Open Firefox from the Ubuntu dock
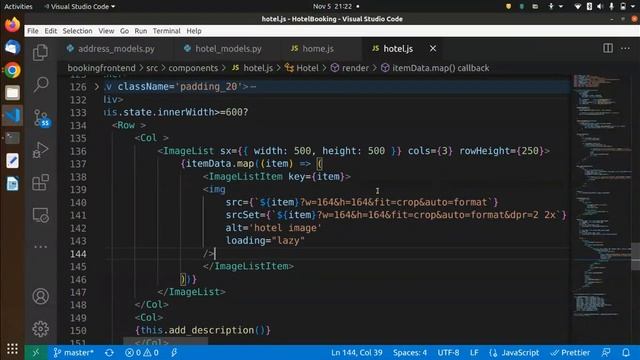The image size is (640, 360). (x=12, y=25)
